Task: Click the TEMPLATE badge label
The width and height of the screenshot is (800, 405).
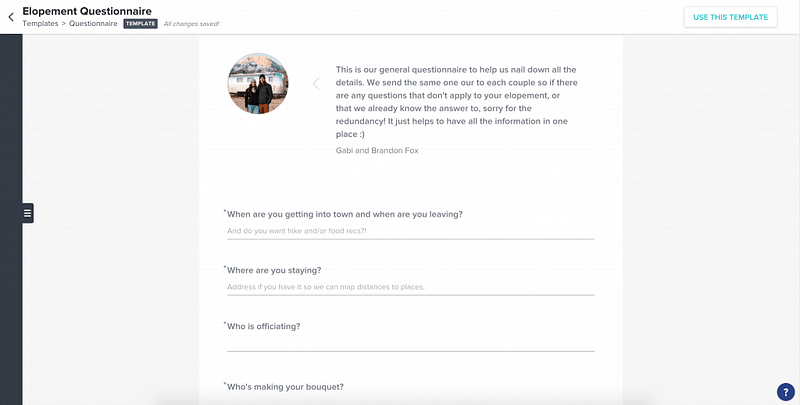Action: [140, 23]
